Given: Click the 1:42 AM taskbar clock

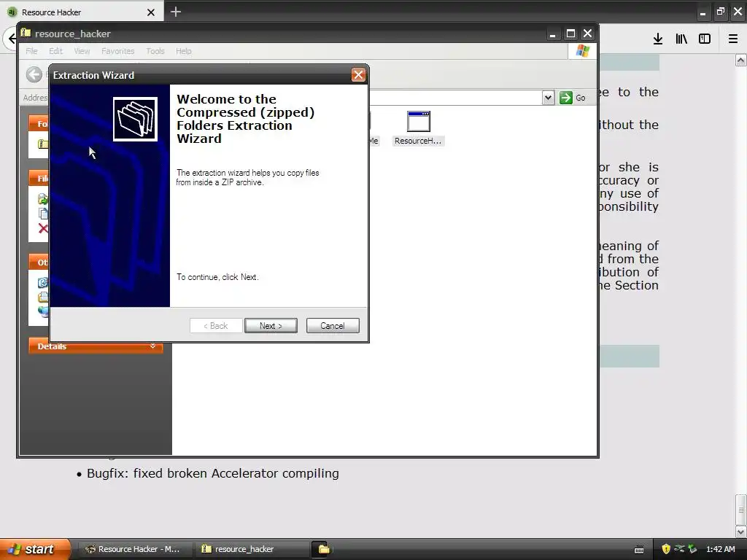Looking at the screenshot, I should pyautogui.click(x=720, y=549).
